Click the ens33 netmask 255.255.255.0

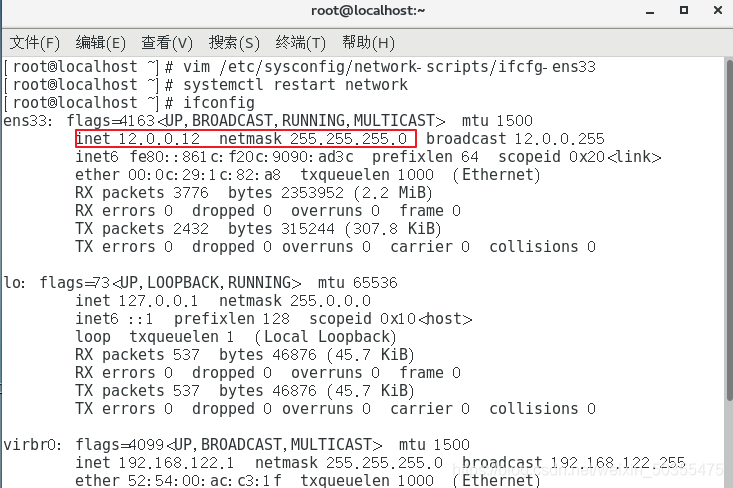(313, 139)
